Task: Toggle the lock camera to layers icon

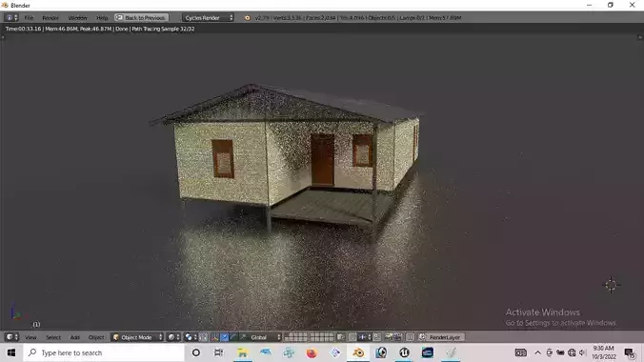Action: tap(340, 337)
